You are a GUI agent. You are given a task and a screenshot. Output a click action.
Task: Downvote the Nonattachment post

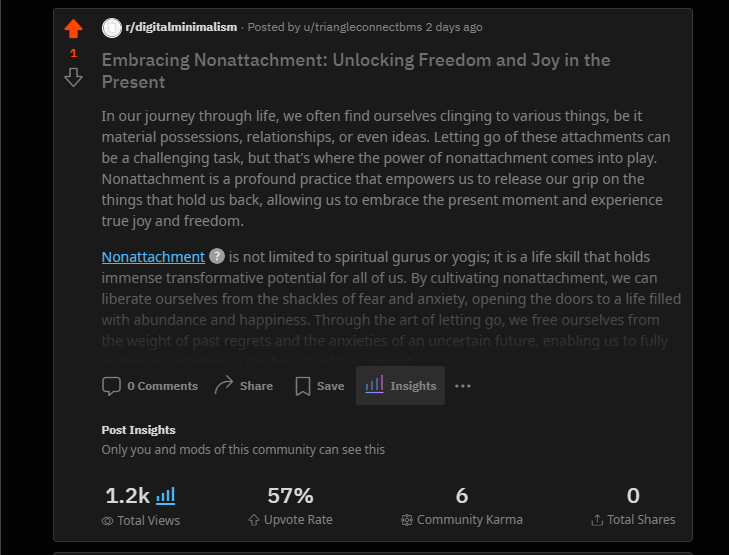tap(73, 77)
